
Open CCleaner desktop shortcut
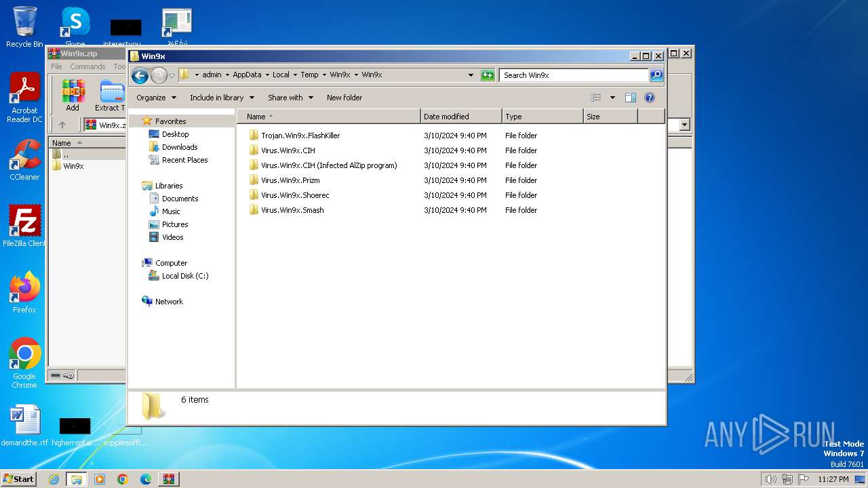click(x=24, y=160)
